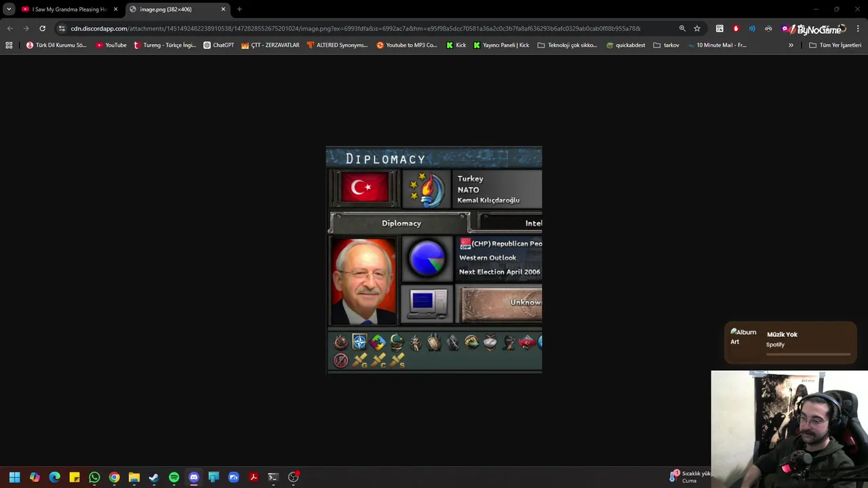The height and width of the screenshot is (488, 868).
Task: Expand the hidden bookmarks chevron
Action: click(791, 45)
